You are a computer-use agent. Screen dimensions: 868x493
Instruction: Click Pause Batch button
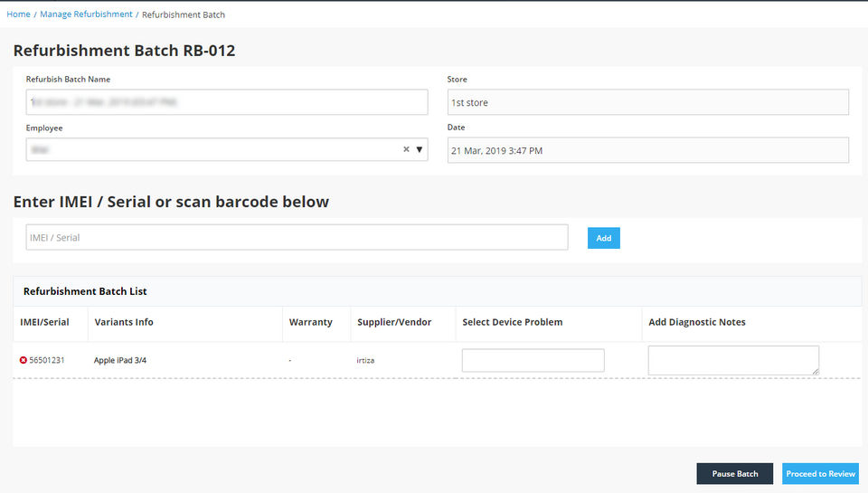point(734,474)
